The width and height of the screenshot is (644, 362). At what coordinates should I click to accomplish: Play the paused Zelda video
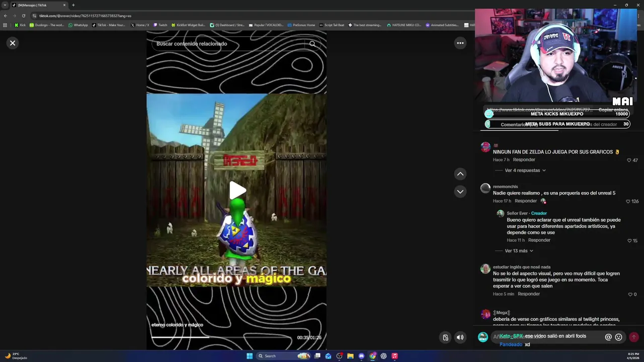pos(237,191)
